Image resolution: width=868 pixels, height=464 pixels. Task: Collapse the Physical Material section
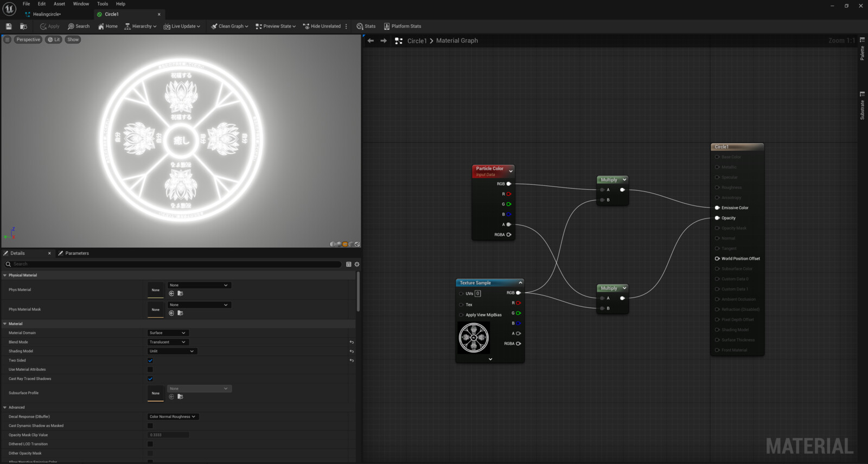click(x=5, y=275)
